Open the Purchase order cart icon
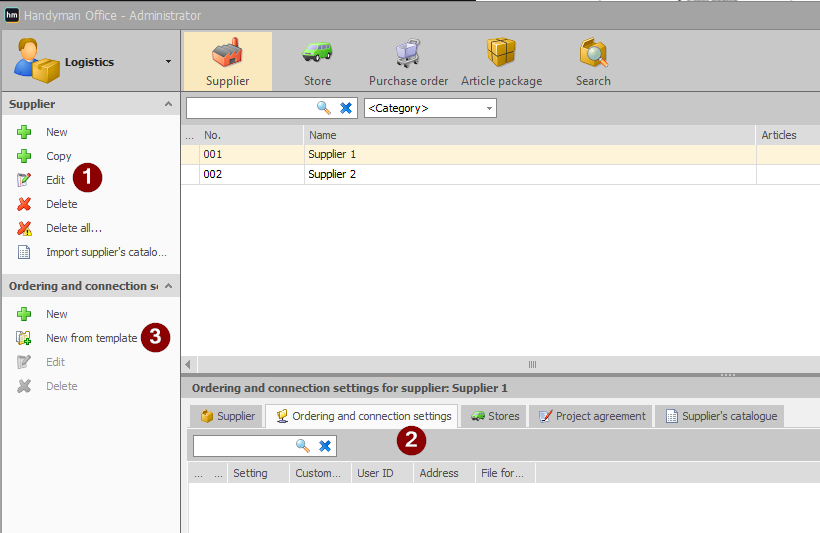820x533 pixels. pos(408,53)
